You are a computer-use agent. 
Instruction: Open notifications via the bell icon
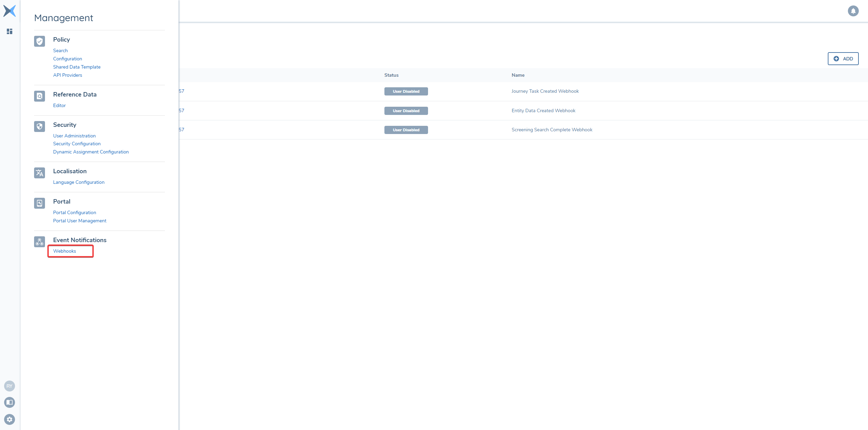853,11
